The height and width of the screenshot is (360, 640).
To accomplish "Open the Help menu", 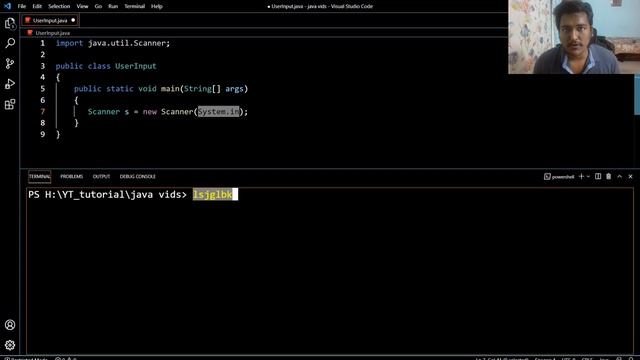I will point(156,6).
